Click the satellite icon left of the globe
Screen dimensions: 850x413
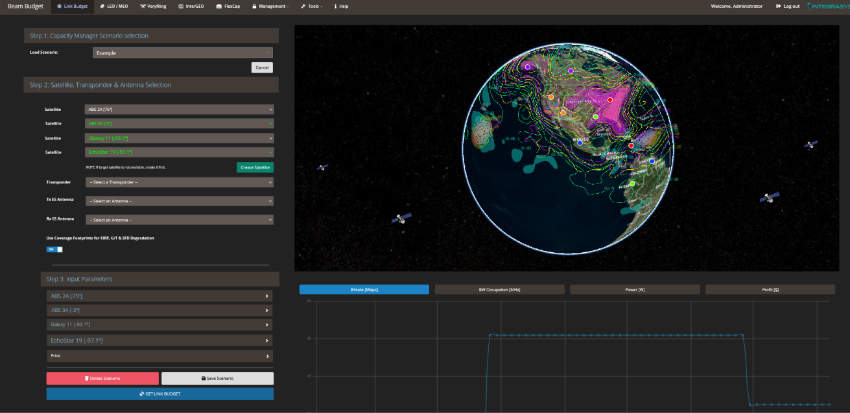click(322, 168)
